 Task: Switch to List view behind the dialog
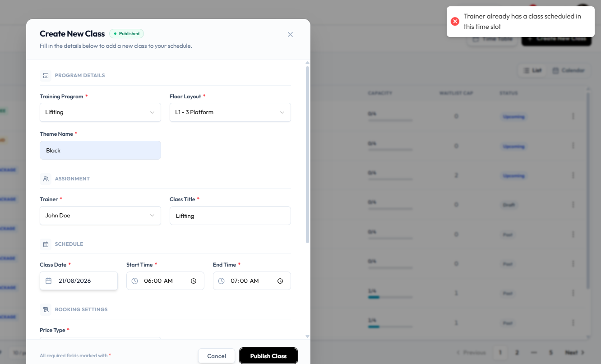pyautogui.click(x=532, y=70)
